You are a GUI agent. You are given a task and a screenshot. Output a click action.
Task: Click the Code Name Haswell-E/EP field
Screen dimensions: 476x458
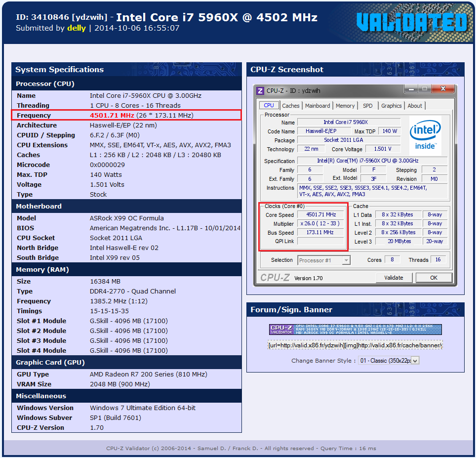323,131
